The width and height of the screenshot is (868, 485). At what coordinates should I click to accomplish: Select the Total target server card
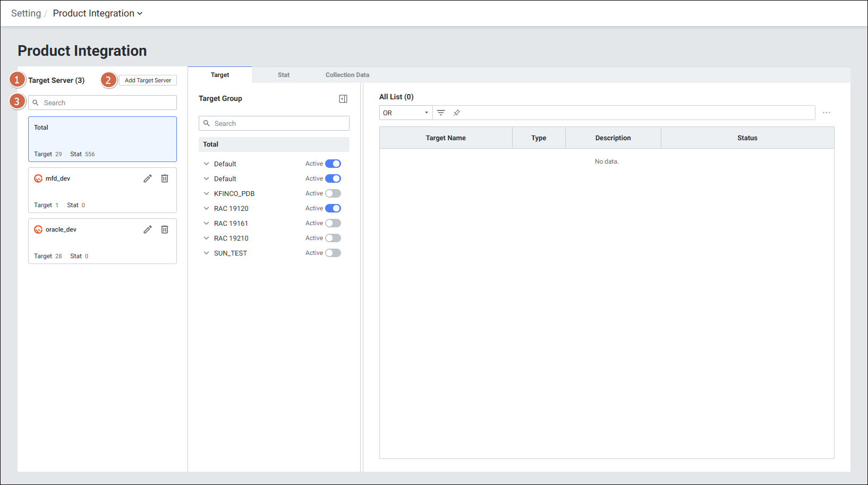[x=103, y=139]
